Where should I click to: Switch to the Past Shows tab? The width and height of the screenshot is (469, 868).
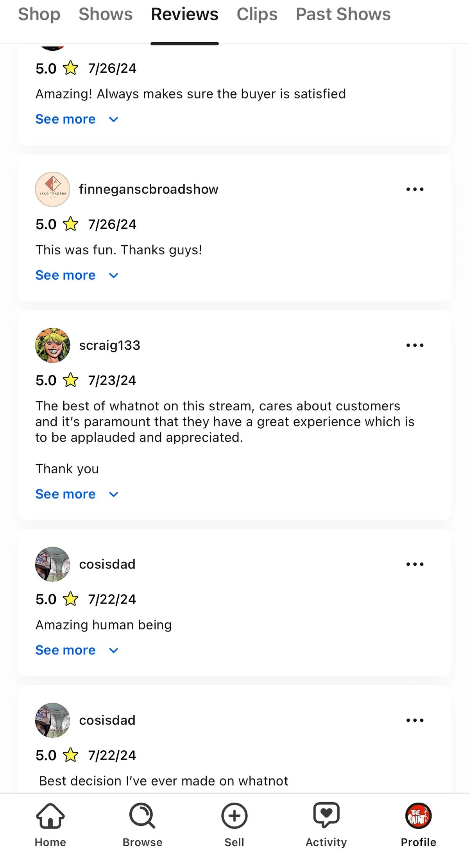point(343,14)
